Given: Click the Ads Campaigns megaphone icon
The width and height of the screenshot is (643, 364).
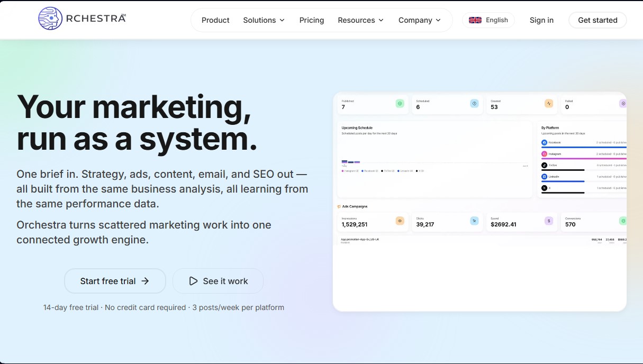Looking at the screenshot, I should 339,207.
